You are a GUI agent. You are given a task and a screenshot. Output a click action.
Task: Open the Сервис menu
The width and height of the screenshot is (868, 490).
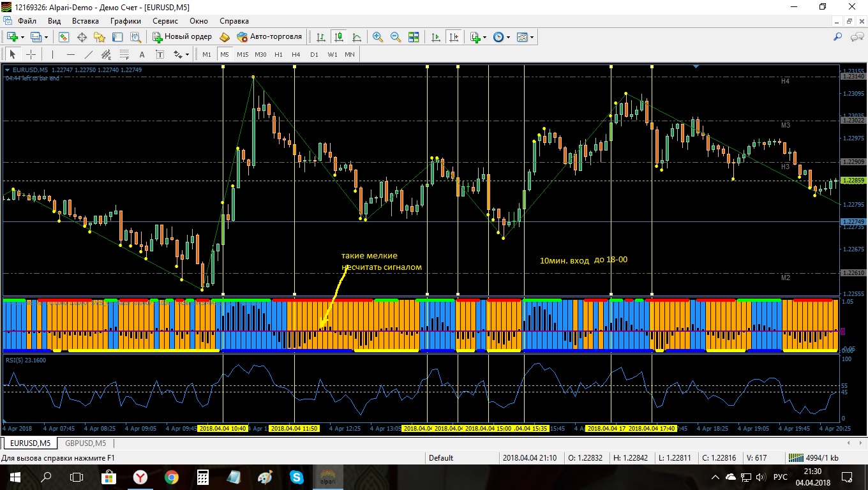pyautogui.click(x=165, y=21)
